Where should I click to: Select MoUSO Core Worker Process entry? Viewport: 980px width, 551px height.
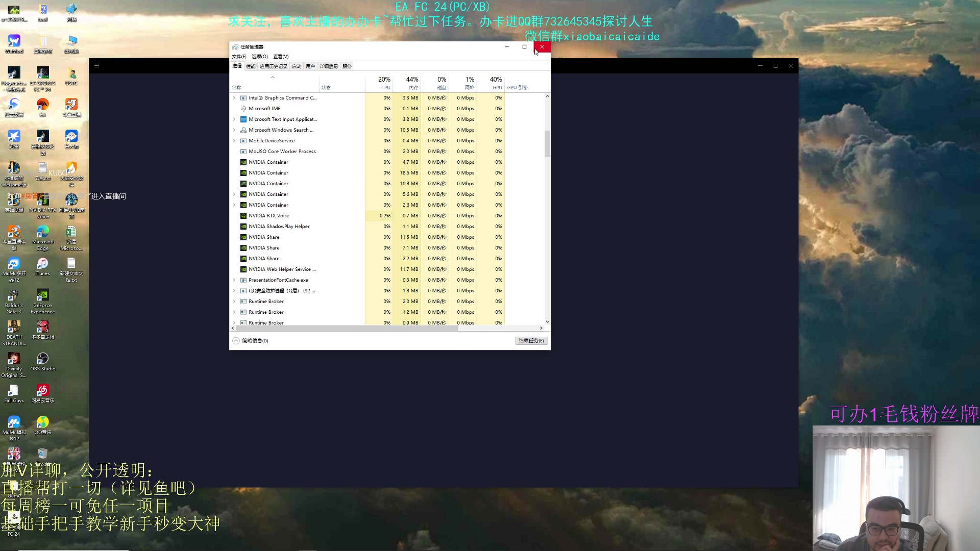coord(282,152)
